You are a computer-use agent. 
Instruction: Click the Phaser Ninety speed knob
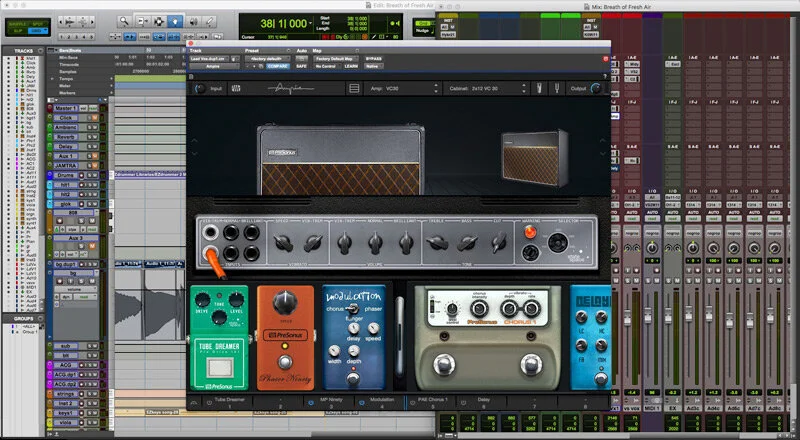pos(285,302)
